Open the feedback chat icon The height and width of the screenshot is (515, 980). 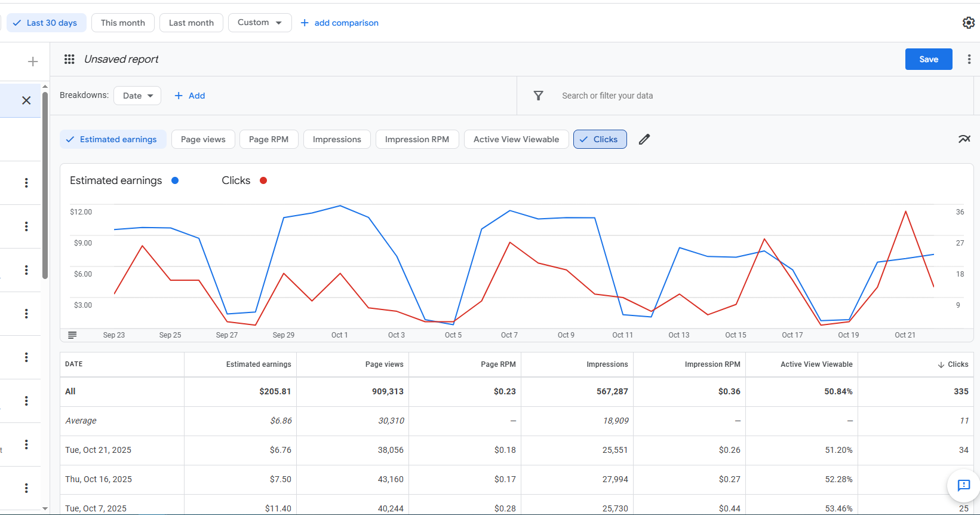pos(963,485)
